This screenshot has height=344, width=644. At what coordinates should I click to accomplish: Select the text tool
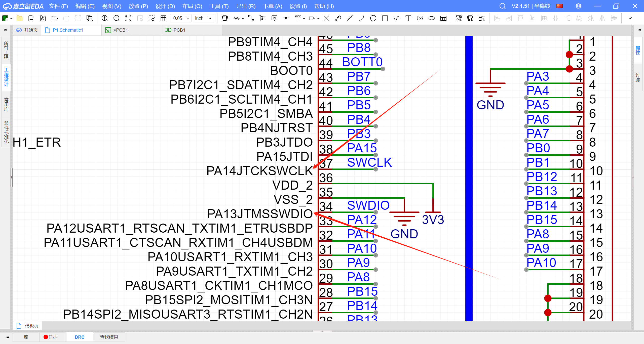click(x=408, y=18)
